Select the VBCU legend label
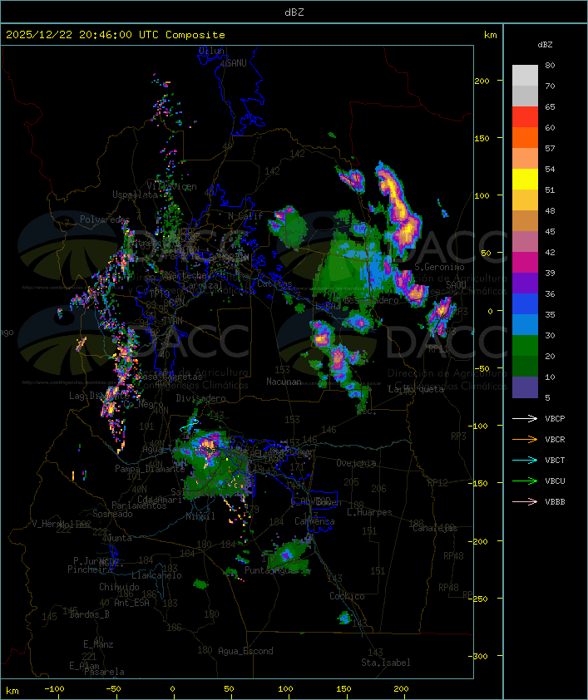Viewport: 588px width, 700px height. (555, 481)
